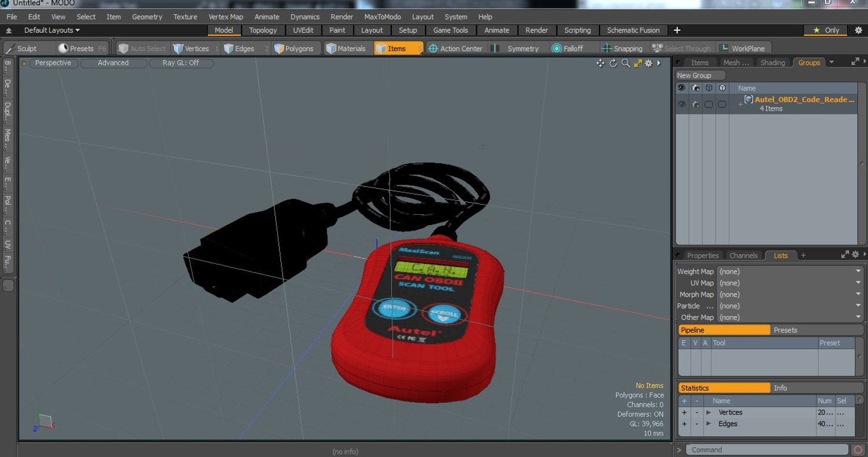The height and width of the screenshot is (457, 868).
Task: Toggle lock checkbox of Autel_OBD2_Code_Reader group
Action: tap(722, 104)
